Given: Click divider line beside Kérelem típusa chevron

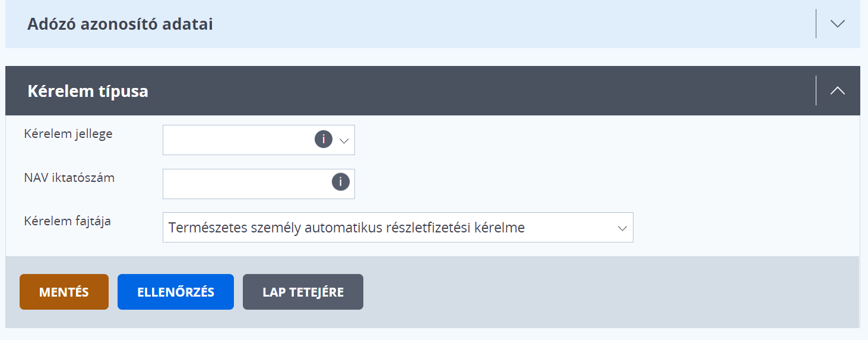Looking at the screenshot, I should click(816, 90).
